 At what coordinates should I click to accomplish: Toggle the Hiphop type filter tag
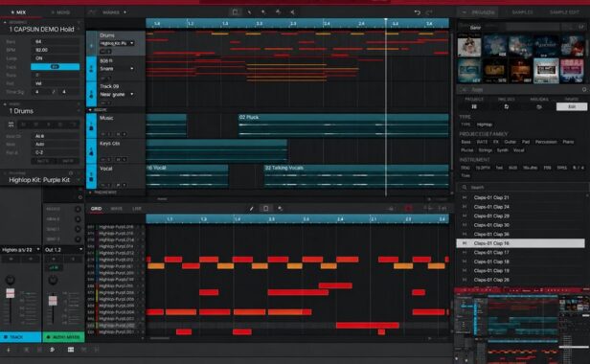click(485, 125)
